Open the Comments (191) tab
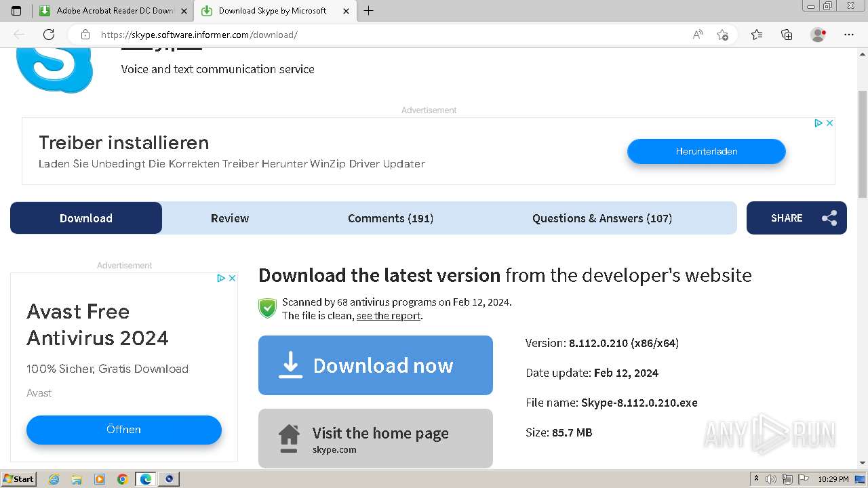Viewport: 868px width, 488px height. tap(391, 218)
